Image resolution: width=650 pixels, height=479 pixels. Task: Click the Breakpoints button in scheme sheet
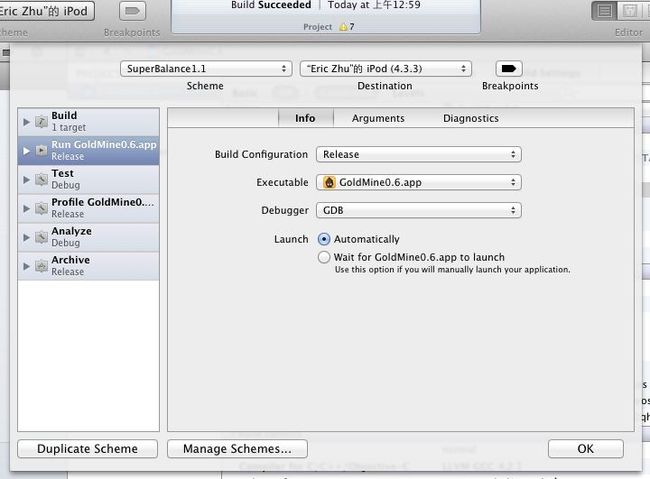[x=509, y=69]
